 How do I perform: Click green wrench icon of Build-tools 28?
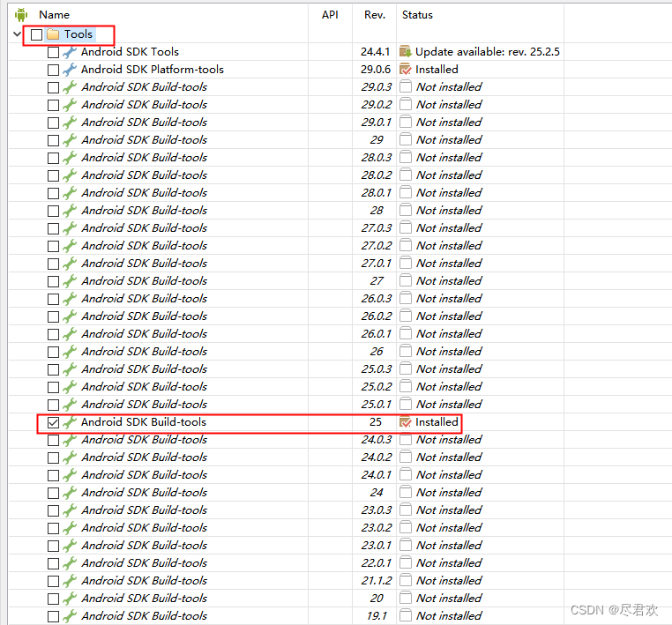point(70,211)
